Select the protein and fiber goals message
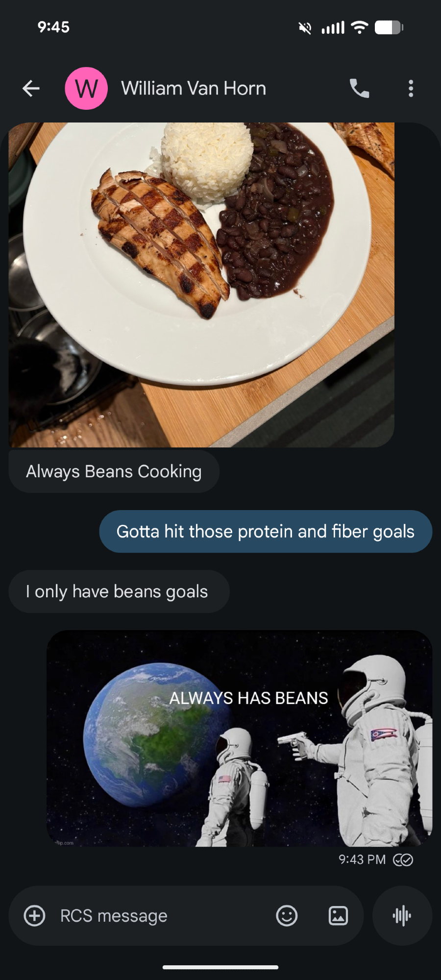The image size is (441, 980). 266,532
